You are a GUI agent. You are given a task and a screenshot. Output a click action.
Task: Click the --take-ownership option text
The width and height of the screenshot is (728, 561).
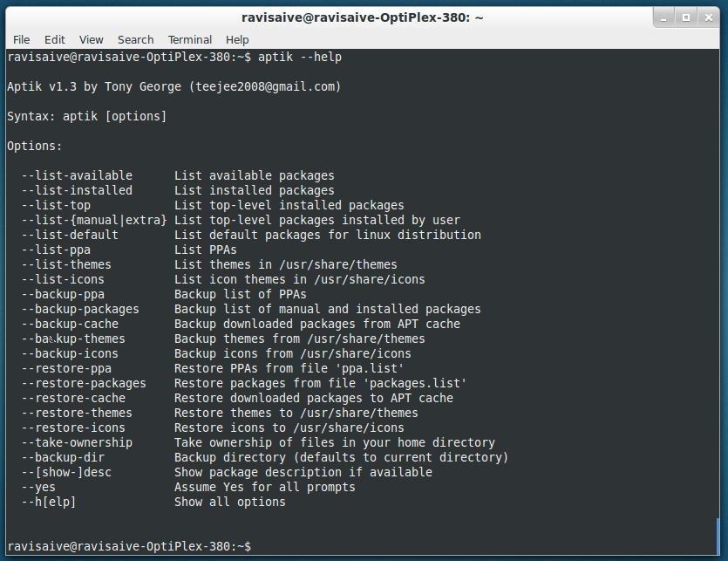pos(77,442)
